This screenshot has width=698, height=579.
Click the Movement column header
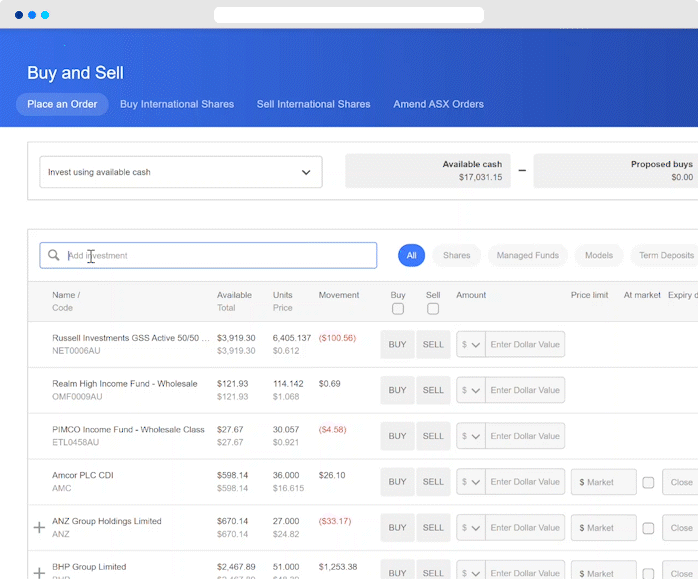(339, 295)
